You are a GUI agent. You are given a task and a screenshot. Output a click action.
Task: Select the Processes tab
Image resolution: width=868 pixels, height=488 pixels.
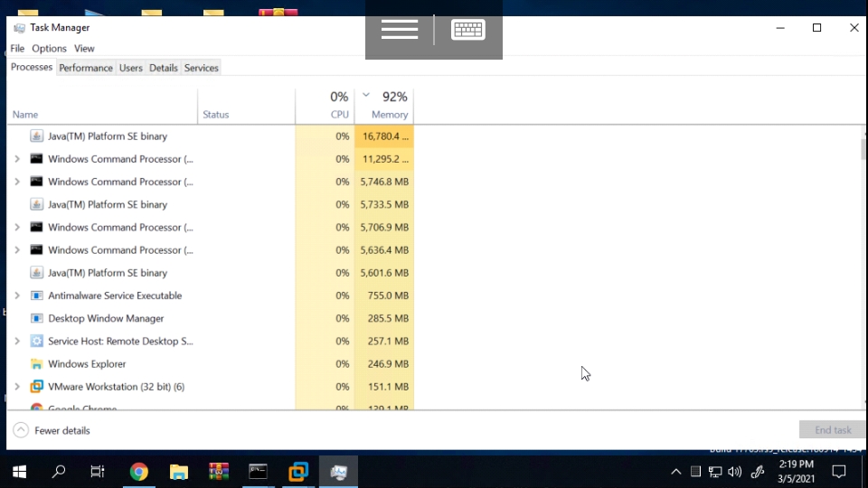tap(32, 67)
